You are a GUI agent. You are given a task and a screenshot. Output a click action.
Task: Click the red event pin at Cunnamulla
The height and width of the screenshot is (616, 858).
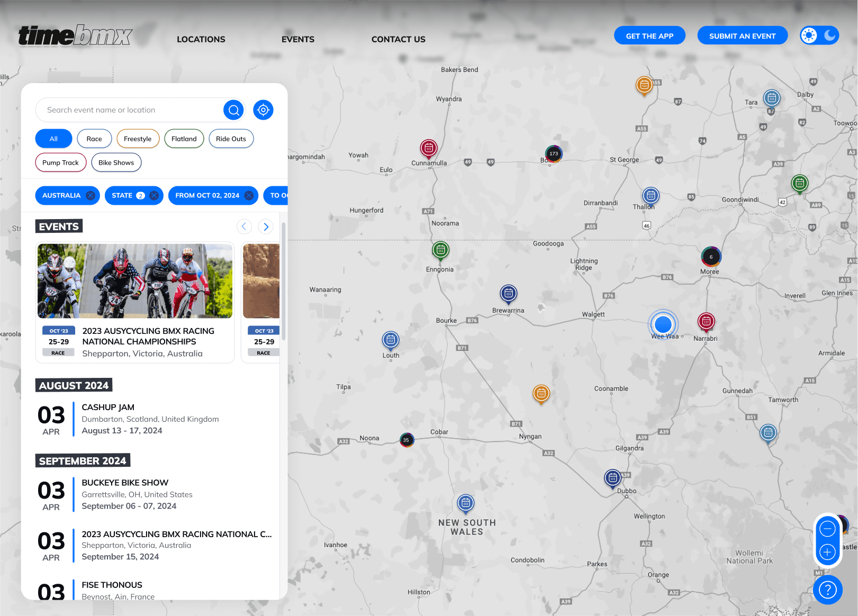(x=429, y=148)
